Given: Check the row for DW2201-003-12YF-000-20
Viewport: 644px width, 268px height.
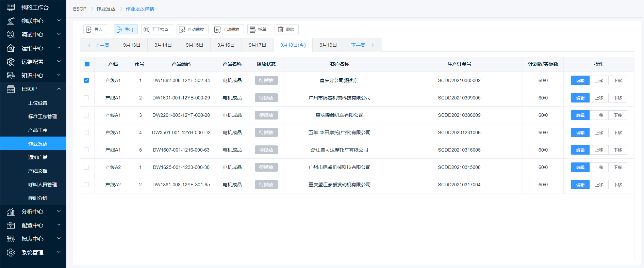Looking at the screenshot, I should [86, 115].
